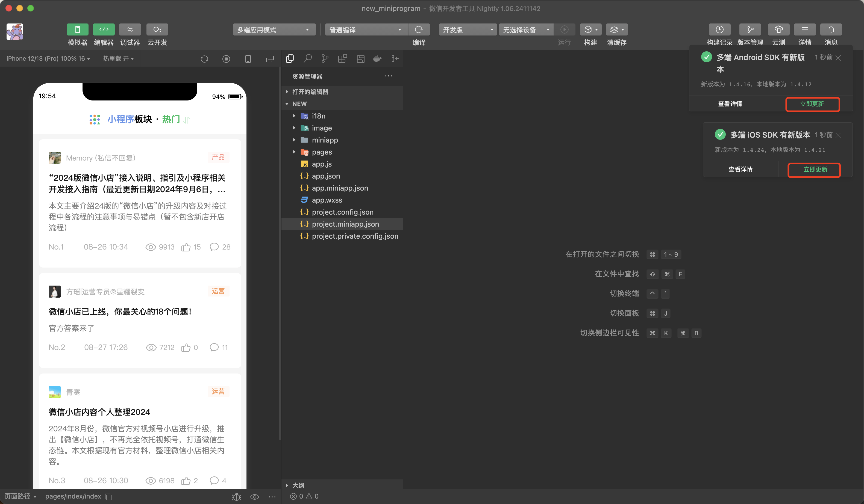
Task: Open messages (消息) bell icon
Action: coord(831,29)
